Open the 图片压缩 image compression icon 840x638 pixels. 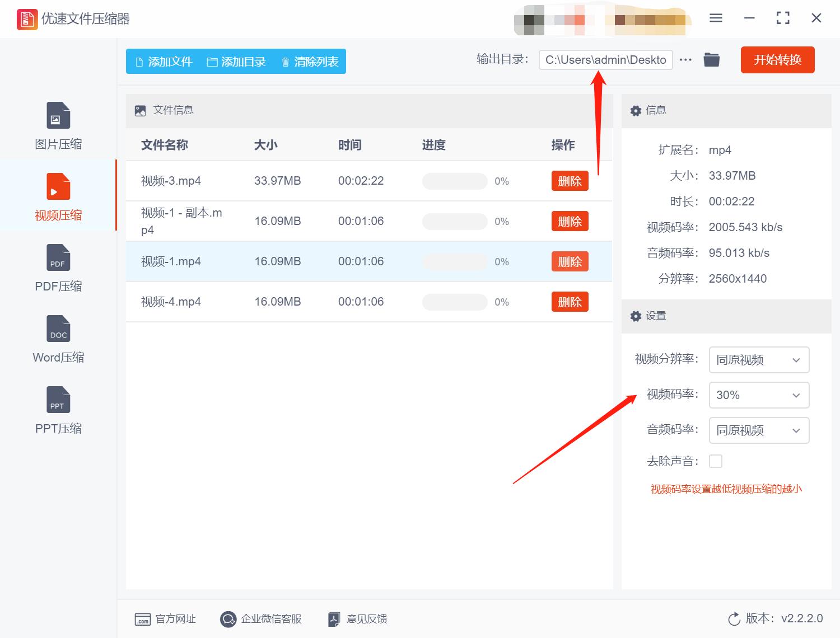tap(58, 116)
